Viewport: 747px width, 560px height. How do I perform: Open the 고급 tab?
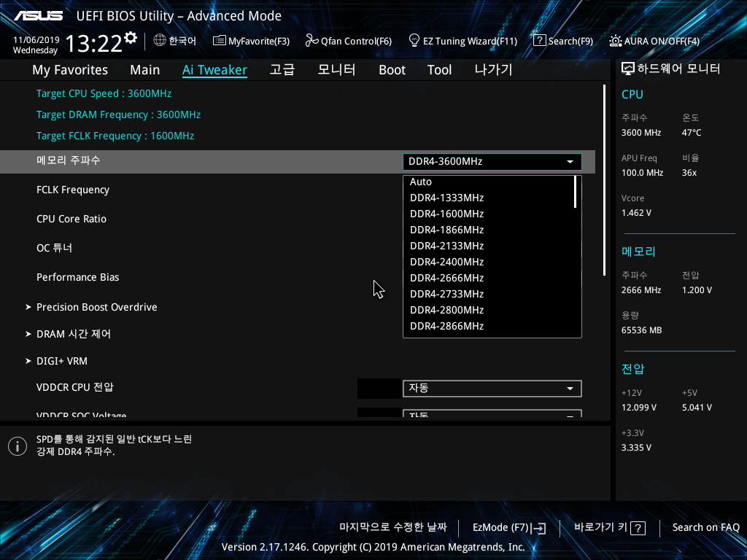(x=282, y=70)
